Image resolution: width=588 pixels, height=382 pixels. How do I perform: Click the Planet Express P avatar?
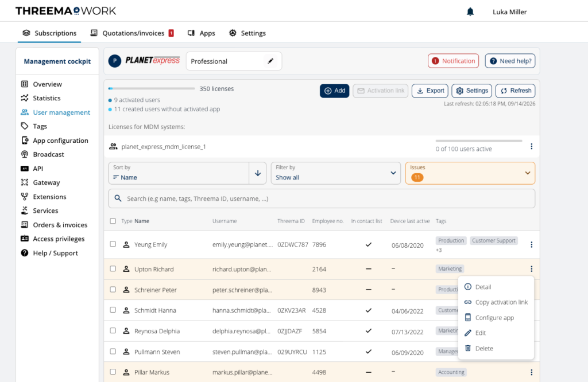click(115, 61)
